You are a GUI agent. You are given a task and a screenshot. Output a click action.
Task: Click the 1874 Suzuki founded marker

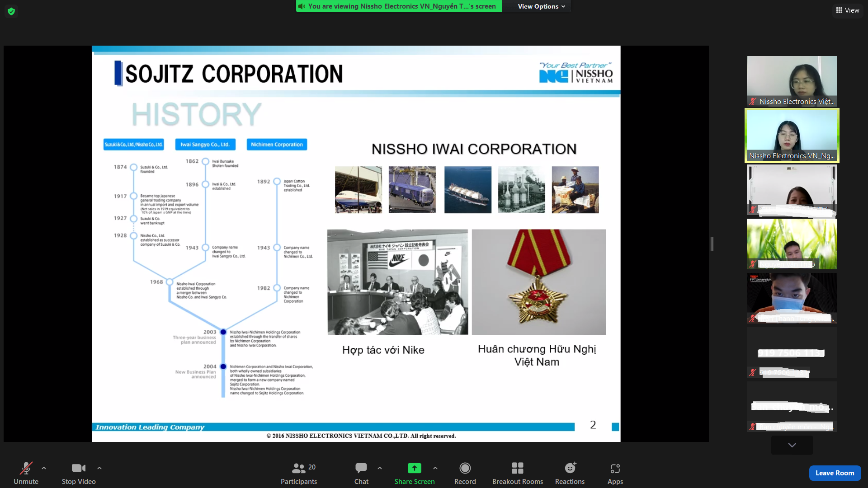coord(133,167)
